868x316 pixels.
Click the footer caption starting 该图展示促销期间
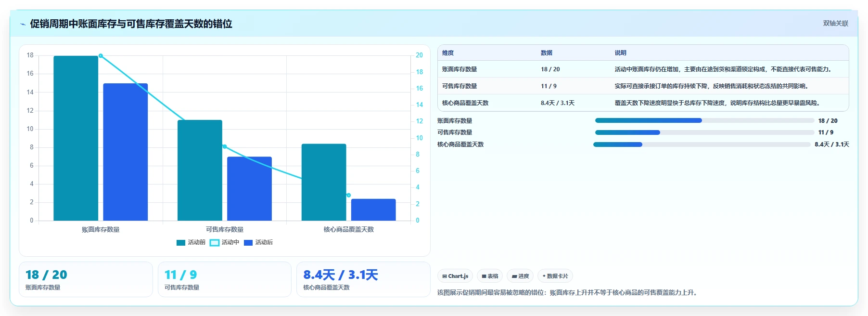point(568,292)
